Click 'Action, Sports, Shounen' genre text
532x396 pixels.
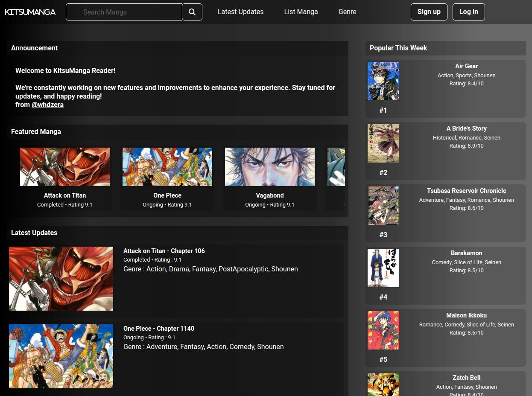click(466, 76)
